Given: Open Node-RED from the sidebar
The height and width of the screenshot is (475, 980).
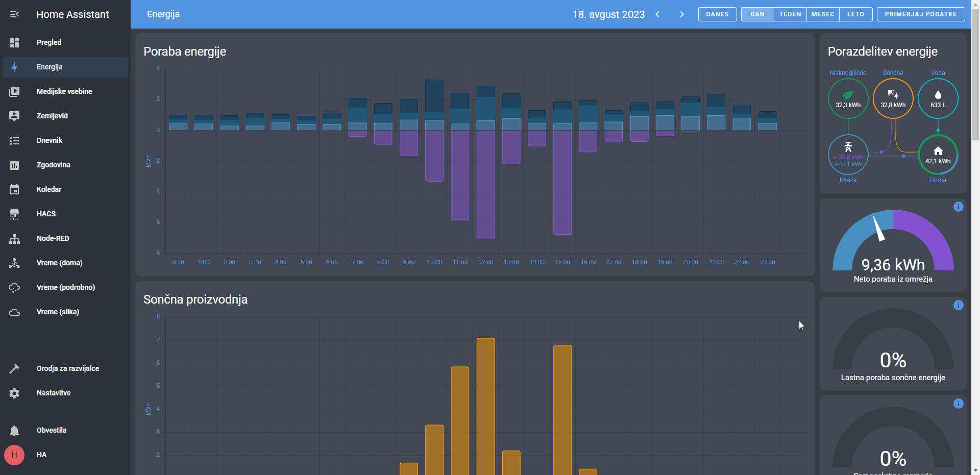Looking at the screenshot, I should (x=53, y=238).
